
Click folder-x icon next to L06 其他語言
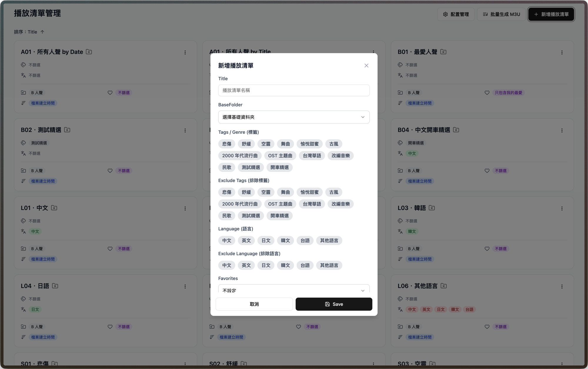(x=444, y=286)
